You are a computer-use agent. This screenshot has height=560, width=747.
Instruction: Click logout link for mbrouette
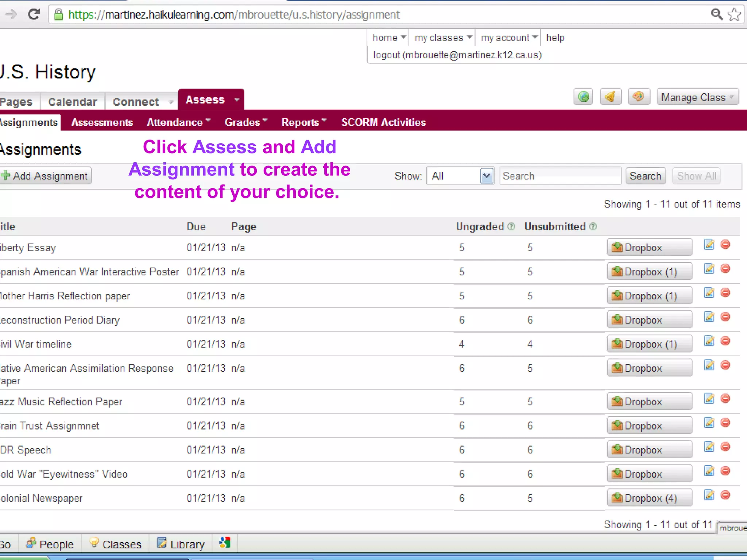(457, 55)
